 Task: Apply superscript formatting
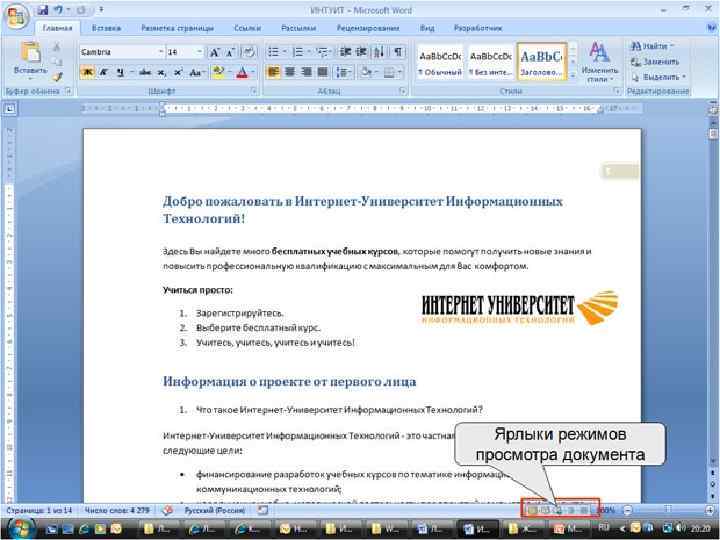pos(178,73)
